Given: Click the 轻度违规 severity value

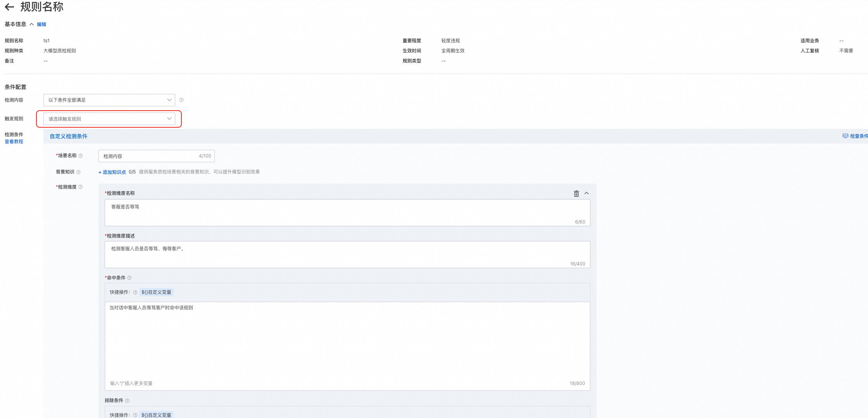Looking at the screenshot, I should (450, 41).
